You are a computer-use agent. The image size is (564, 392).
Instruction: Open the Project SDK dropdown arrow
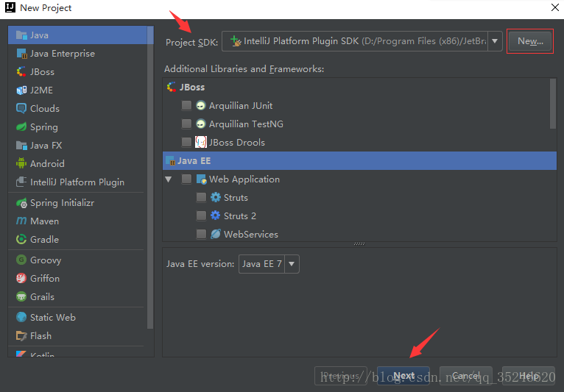tap(495, 41)
